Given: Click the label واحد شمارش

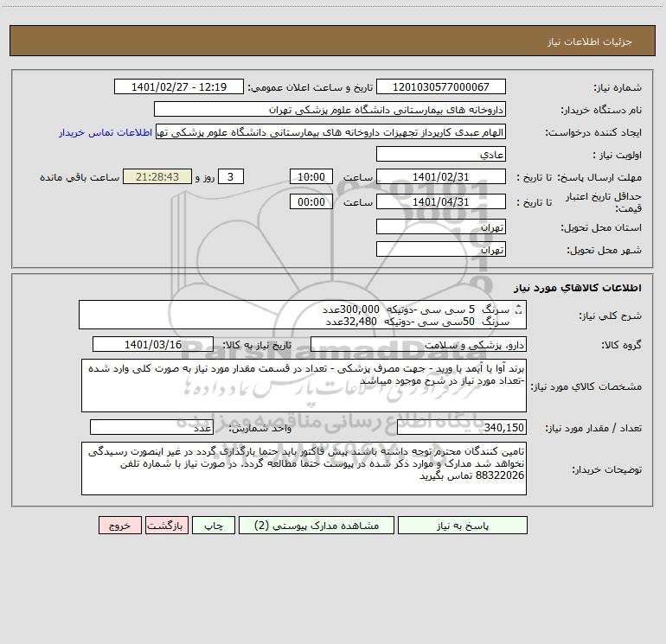Looking at the screenshot, I should [x=260, y=428].
